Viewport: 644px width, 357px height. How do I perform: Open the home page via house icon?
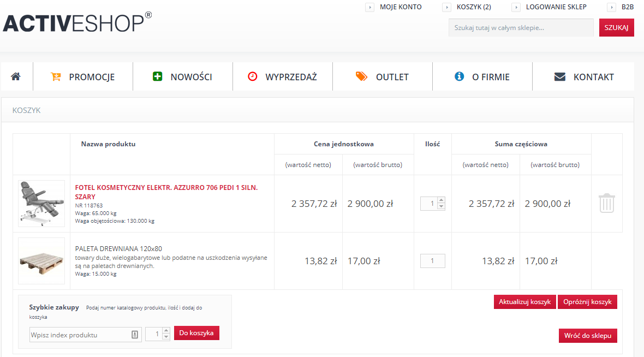tap(16, 76)
